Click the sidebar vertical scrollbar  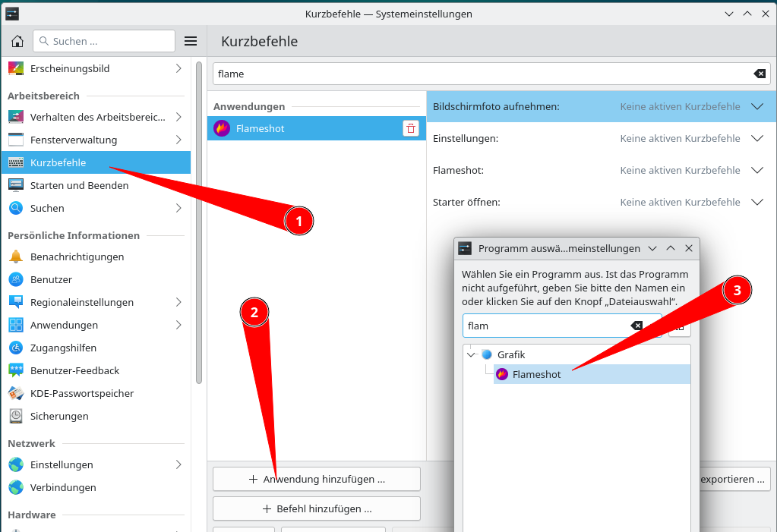[x=199, y=220]
